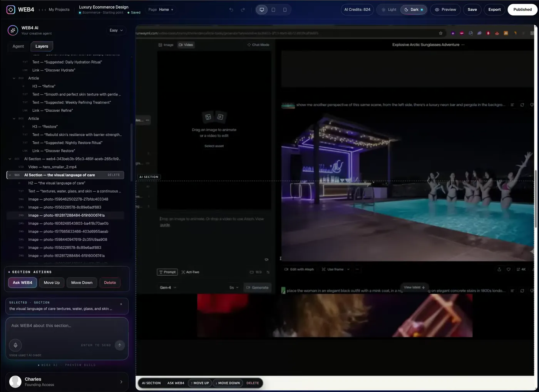Click DELETE on the selected layer row
Screen dimensions: 539x392
tap(114, 175)
